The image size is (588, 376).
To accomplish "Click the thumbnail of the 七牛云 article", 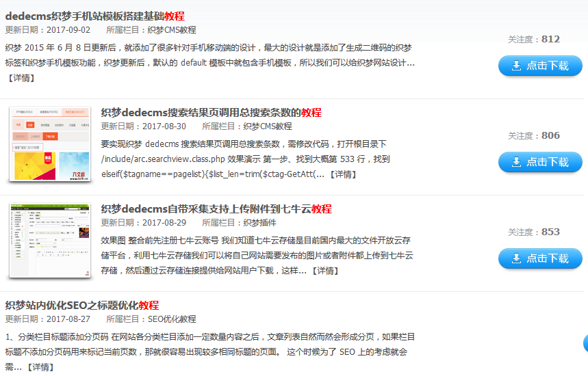I will click(50, 240).
